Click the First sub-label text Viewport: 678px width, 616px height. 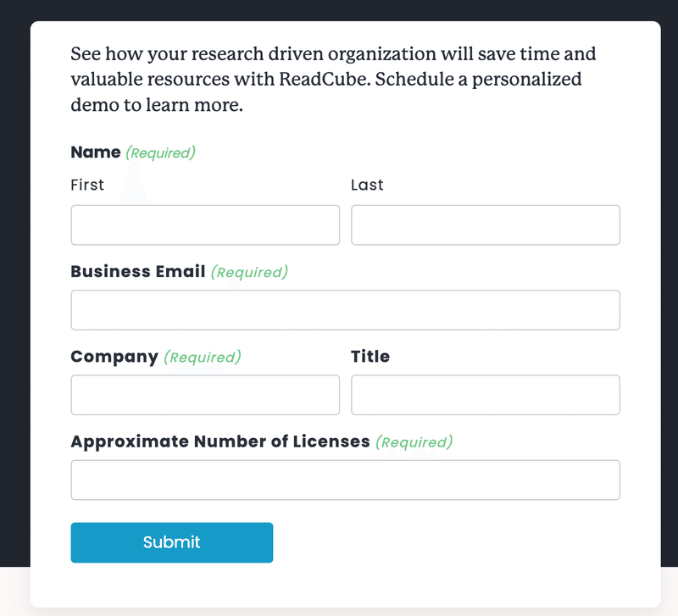pos(87,185)
